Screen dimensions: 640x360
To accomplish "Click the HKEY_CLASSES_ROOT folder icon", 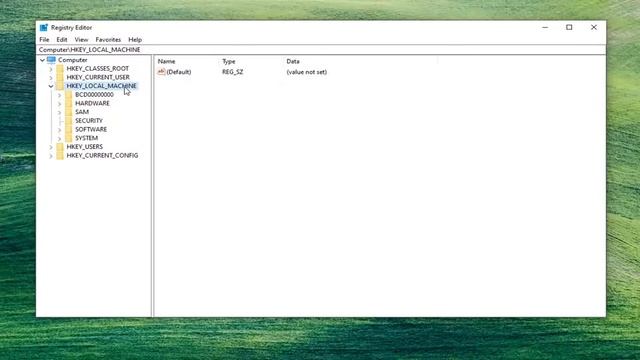I will (x=60, y=69).
